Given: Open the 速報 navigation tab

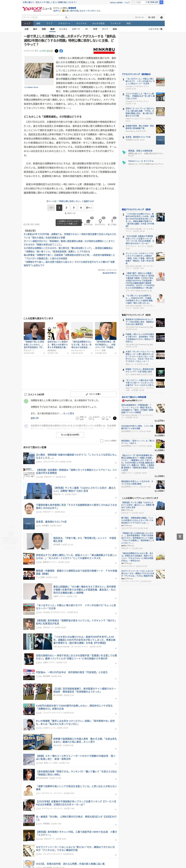Looking at the screenshot, I should tap(38, 24).
